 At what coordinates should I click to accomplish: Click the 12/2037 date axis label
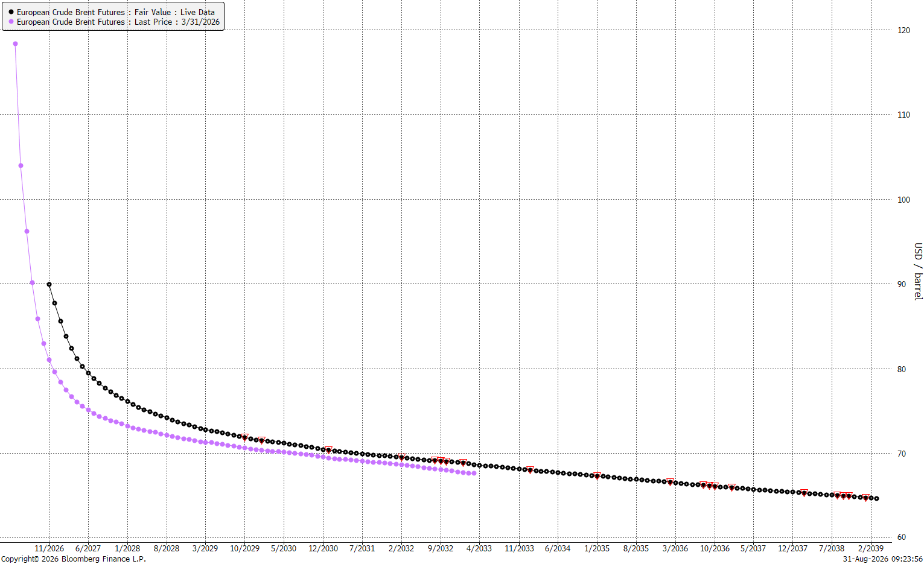click(792, 548)
